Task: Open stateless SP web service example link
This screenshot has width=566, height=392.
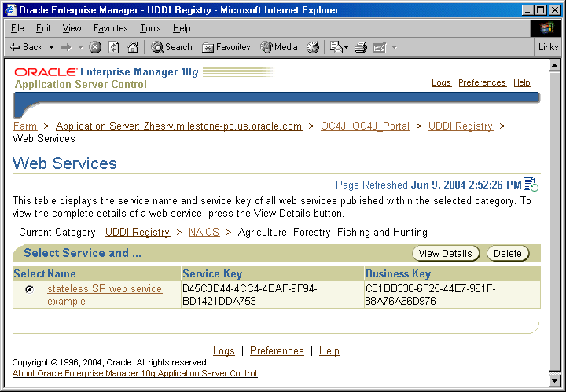Action: (105, 295)
